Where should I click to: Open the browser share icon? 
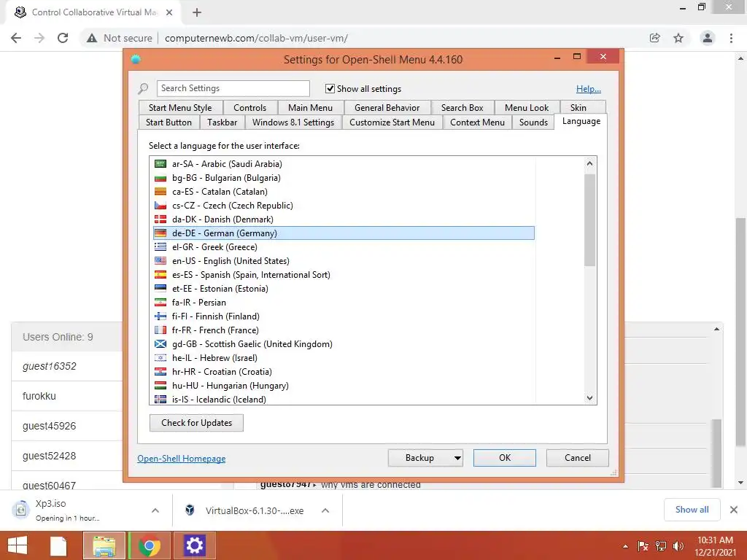[655, 38]
